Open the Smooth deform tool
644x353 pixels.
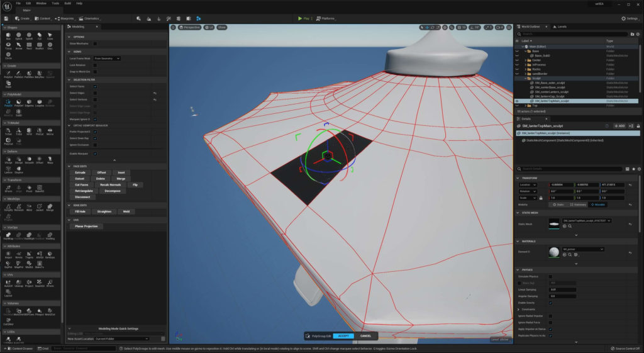tap(29, 160)
